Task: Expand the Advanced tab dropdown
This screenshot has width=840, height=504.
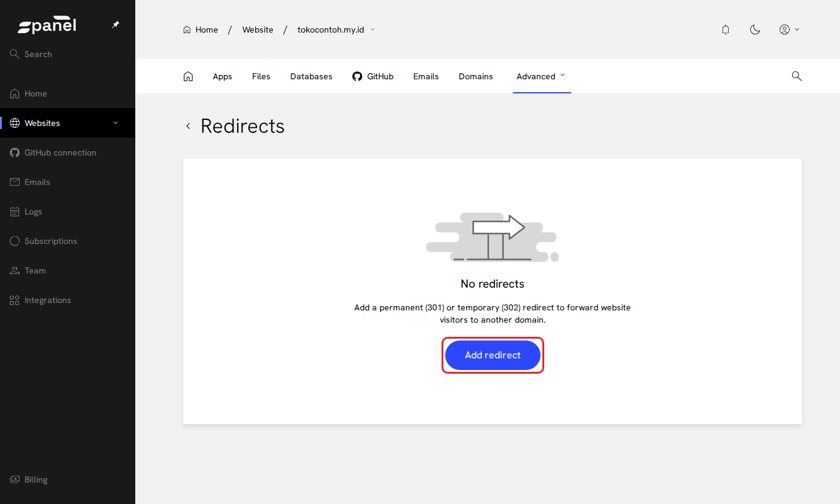Action: [542, 76]
